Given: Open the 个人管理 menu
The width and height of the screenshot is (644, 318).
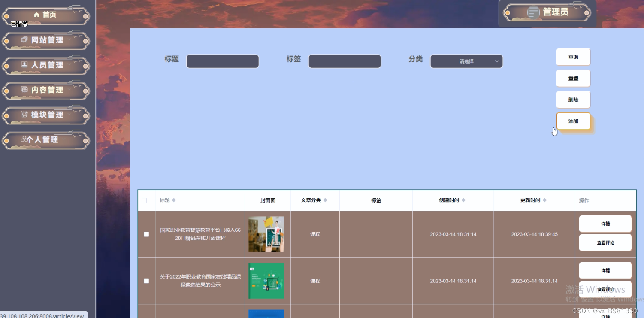Looking at the screenshot, I should point(46,140).
